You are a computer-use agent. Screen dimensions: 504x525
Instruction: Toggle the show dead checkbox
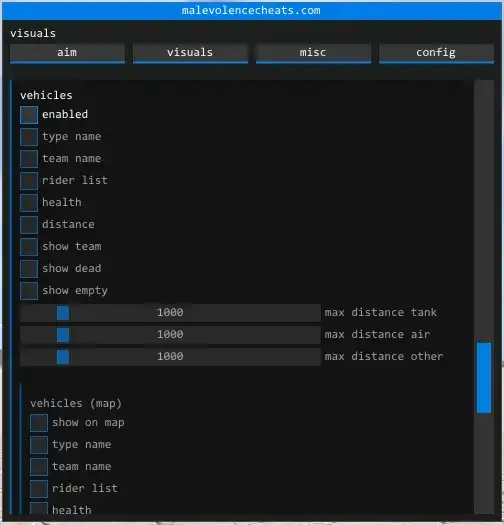pyautogui.click(x=29, y=269)
